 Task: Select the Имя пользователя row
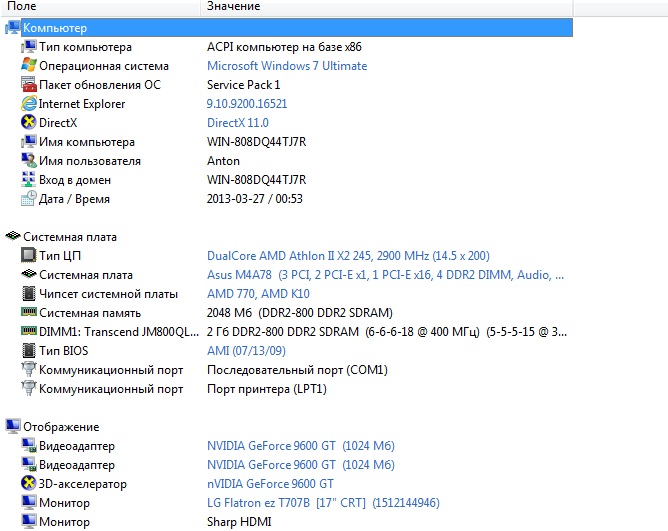(x=89, y=161)
